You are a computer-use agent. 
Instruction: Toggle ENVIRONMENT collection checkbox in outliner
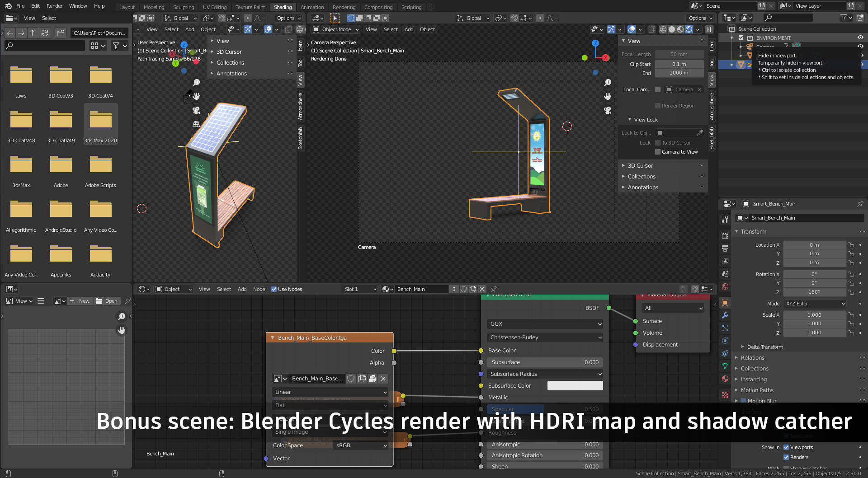point(741,38)
